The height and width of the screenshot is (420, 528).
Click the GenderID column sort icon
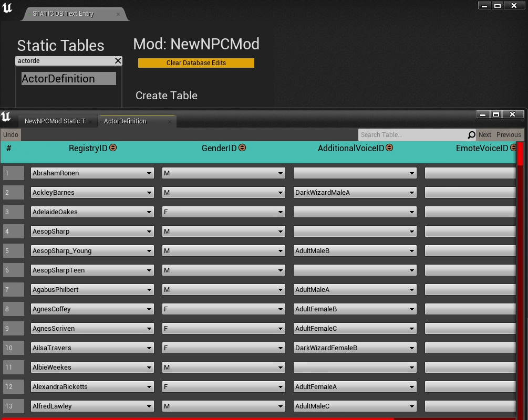pos(242,148)
